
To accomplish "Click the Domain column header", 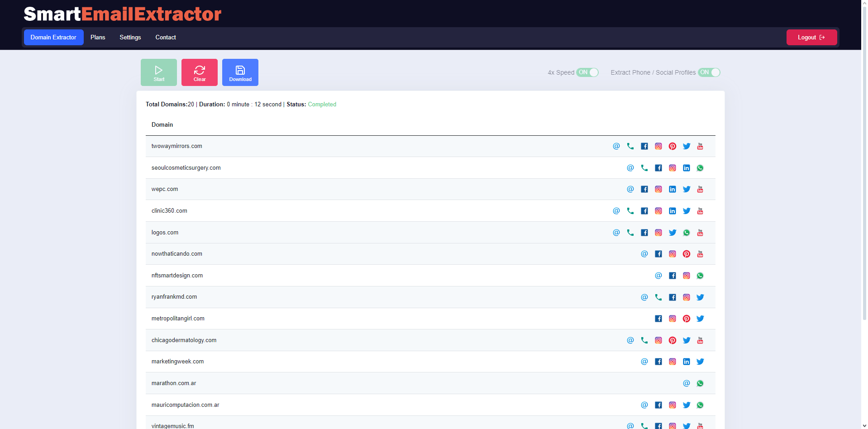I will pos(162,125).
